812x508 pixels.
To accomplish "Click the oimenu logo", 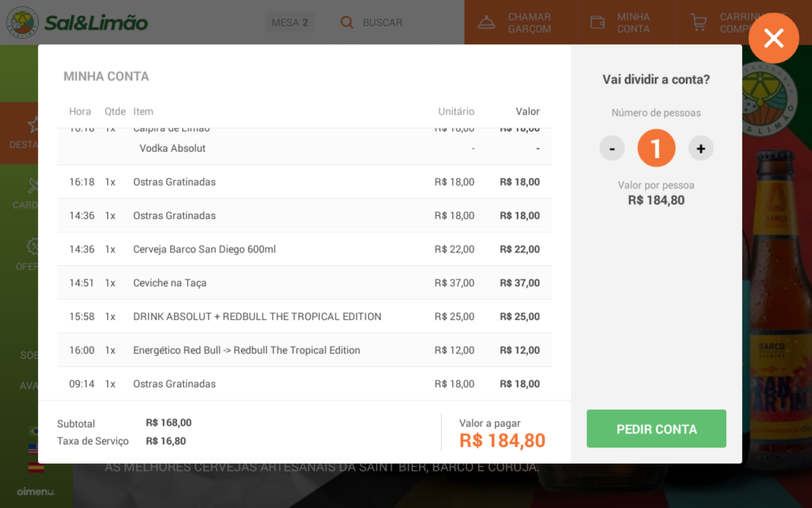I will tap(36, 491).
